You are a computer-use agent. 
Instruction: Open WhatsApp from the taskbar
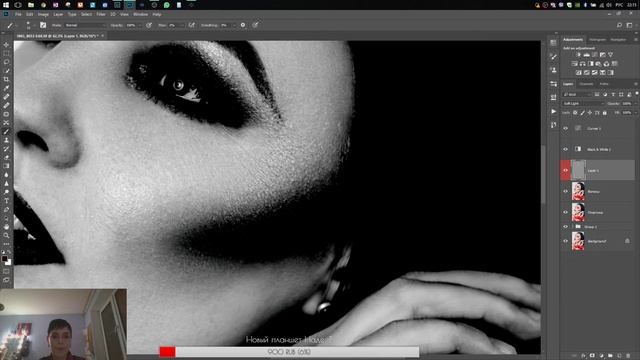(x=167, y=5)
